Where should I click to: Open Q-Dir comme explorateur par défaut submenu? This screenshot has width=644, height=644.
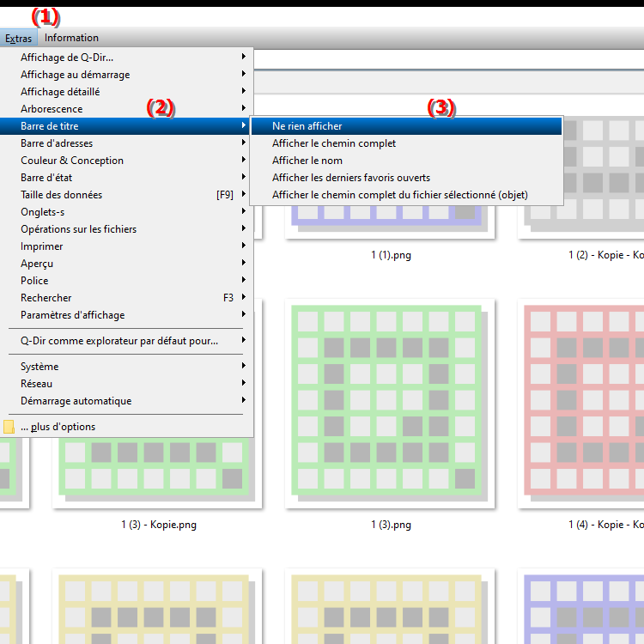click(126, 341)
